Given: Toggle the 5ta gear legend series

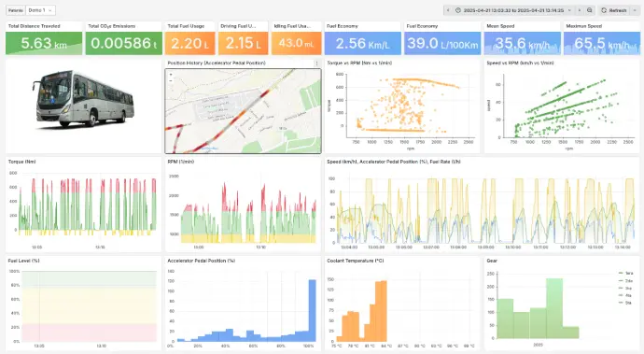Looking at the screenshot, I should click(625, 303).
